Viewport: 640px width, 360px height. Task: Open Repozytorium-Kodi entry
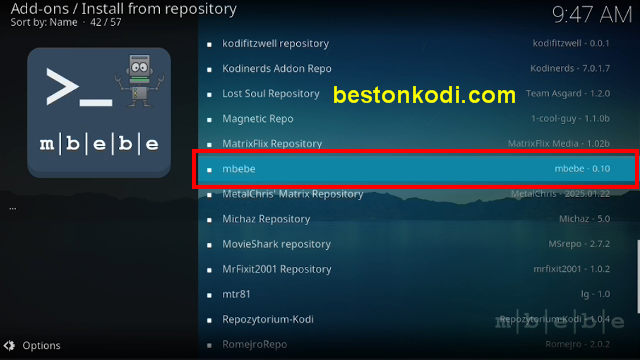coord(416,320)
